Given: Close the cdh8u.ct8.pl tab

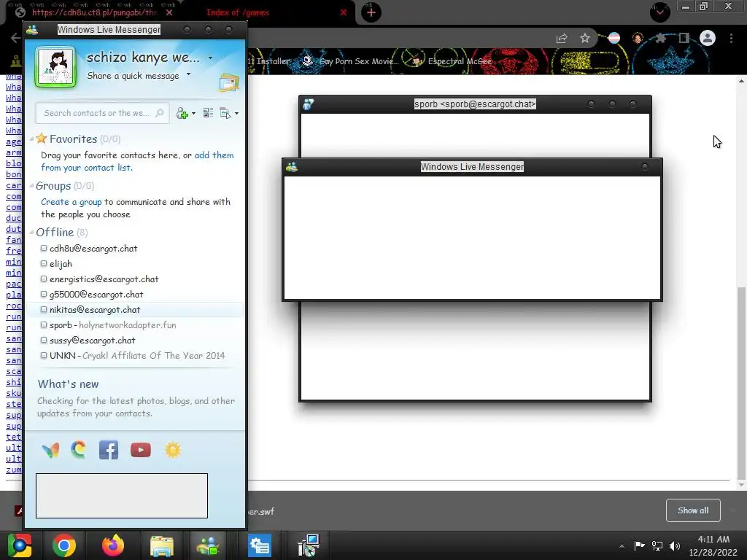Looking at the screenshot, I should pos(169,12).
